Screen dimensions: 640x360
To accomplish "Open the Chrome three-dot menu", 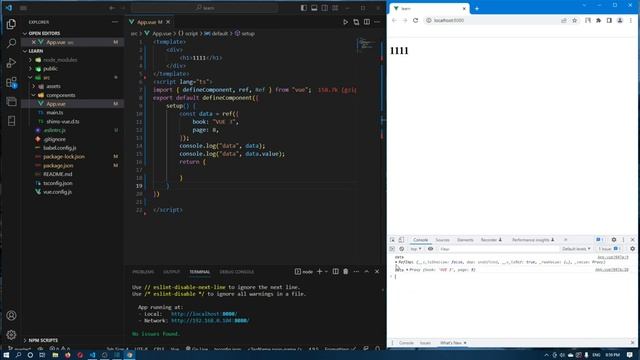I will tap(631, 20).
